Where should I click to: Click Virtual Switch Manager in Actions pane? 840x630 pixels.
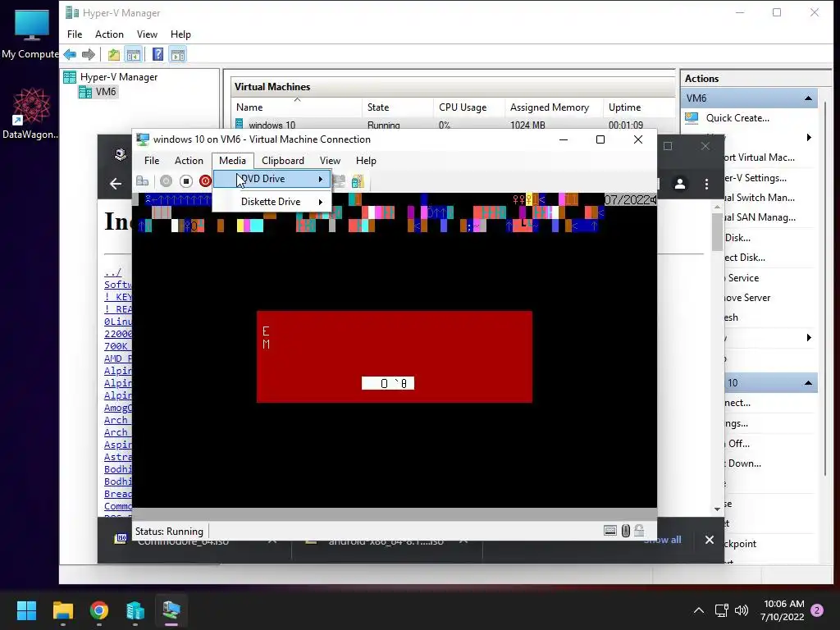pyautogui.click(x=759, y=198)
